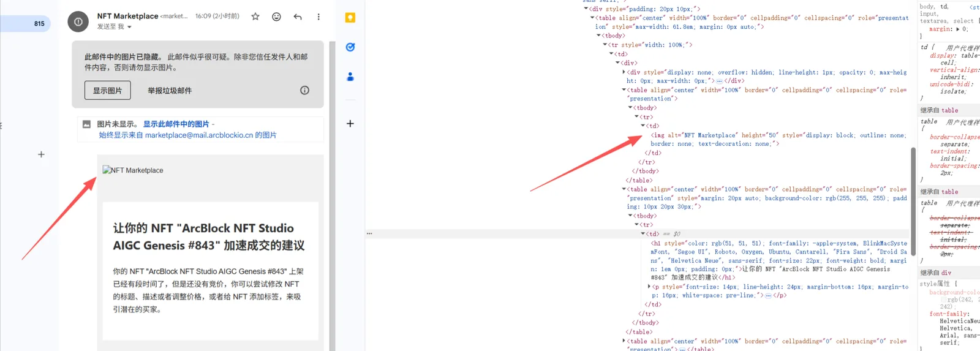This screenshot has height=351, width=980.
Task: Star the NFT Marketplace email
Action: (255, 17)
